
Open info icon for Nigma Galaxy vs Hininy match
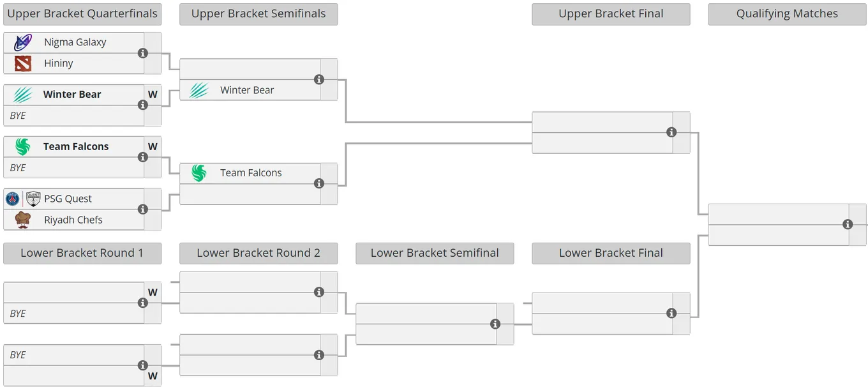143,53
